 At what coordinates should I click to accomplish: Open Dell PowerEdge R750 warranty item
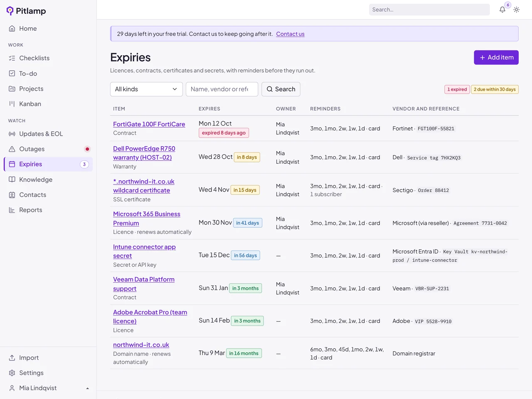[x=144, y=153]
